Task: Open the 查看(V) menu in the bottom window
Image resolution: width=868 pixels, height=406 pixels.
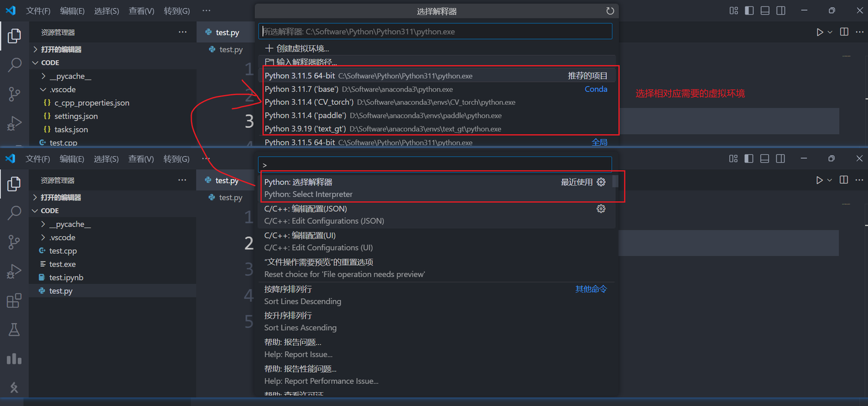Action: point(141,159)
